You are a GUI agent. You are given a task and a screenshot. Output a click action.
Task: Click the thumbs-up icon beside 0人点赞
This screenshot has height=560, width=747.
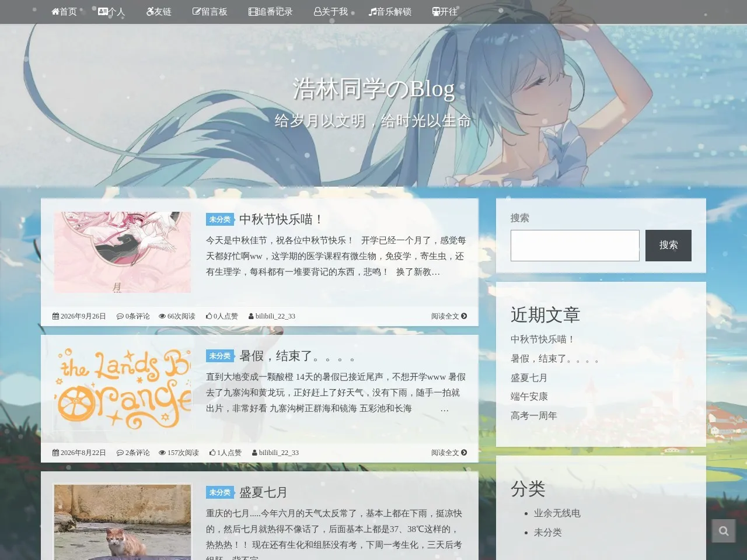(209, 316)
